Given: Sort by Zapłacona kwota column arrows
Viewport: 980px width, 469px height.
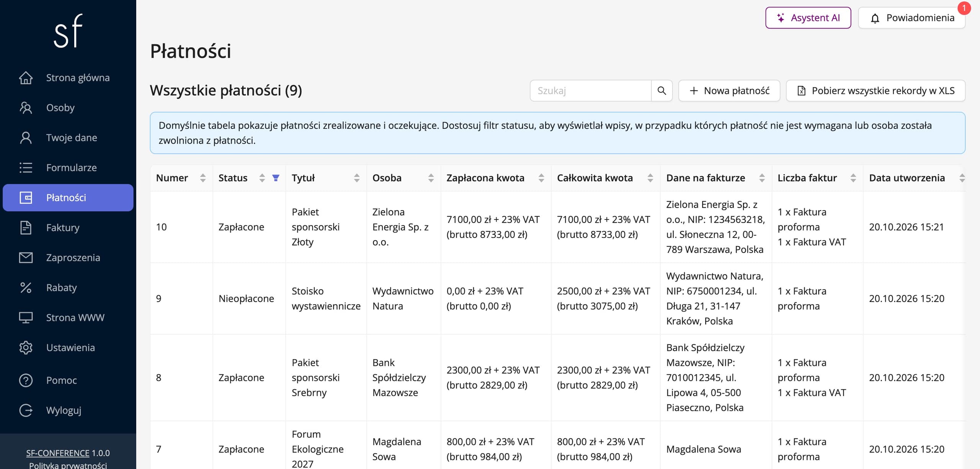Looking at the screenshot, I should pos(541,178).
